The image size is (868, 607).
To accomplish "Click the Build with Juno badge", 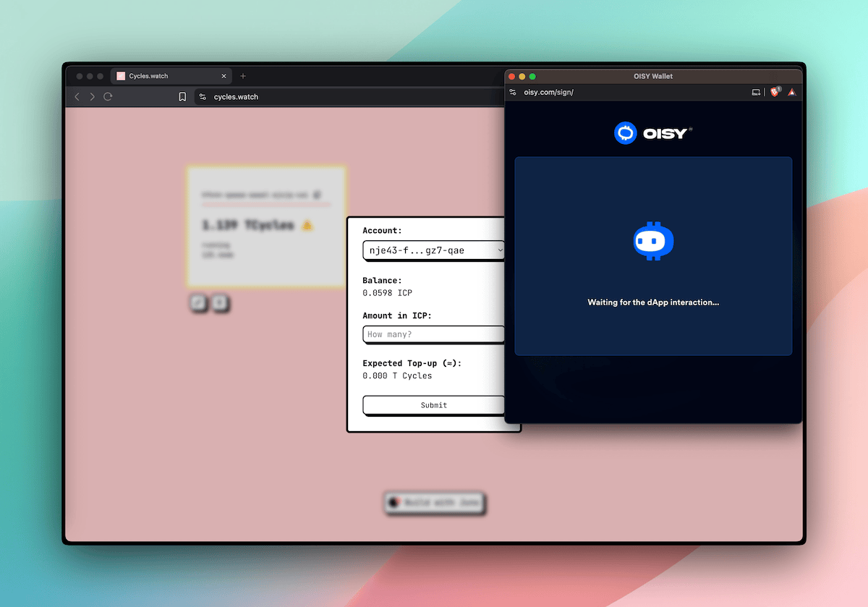I will click(433, 503).
